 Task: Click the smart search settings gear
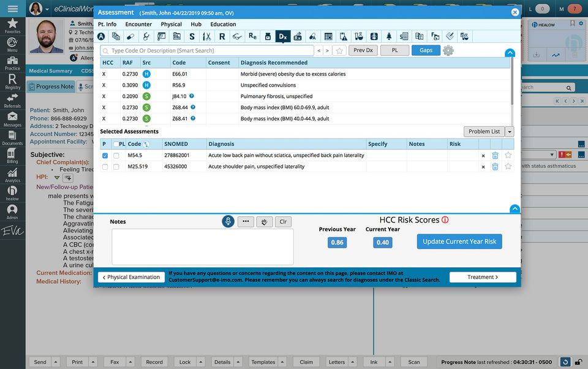(448, 50)
